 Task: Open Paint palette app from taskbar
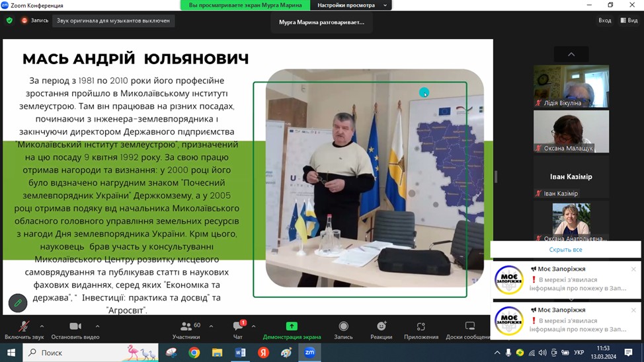pyautogui.click(x=286, y=353)
